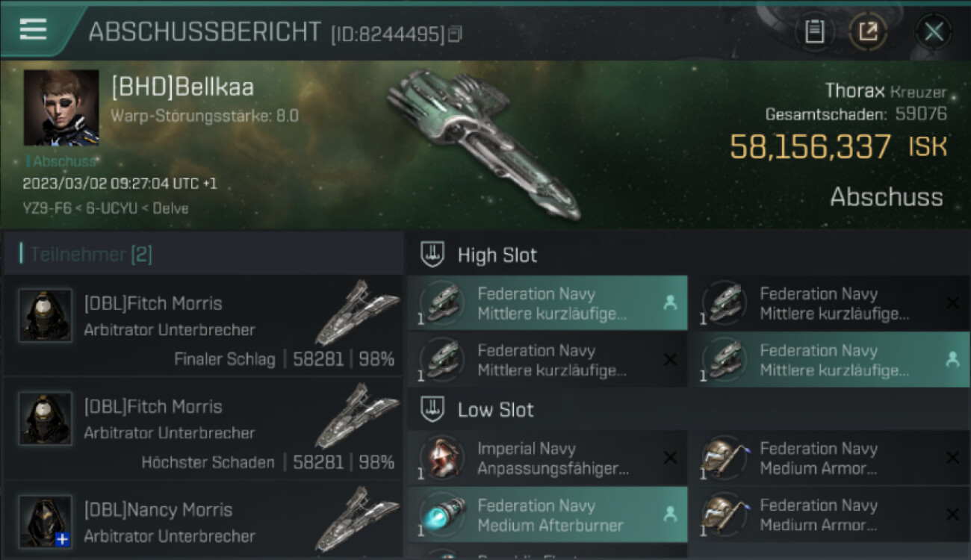Tap the Imperial Navy Anpassungsfähiger module icon
Screen dimensions: 971x560
click(x=441, y=457)
